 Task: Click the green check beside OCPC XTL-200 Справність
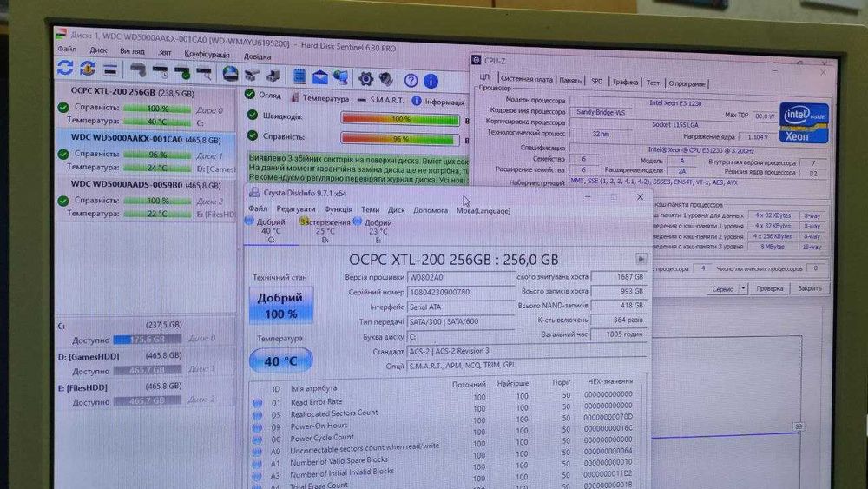63,107
